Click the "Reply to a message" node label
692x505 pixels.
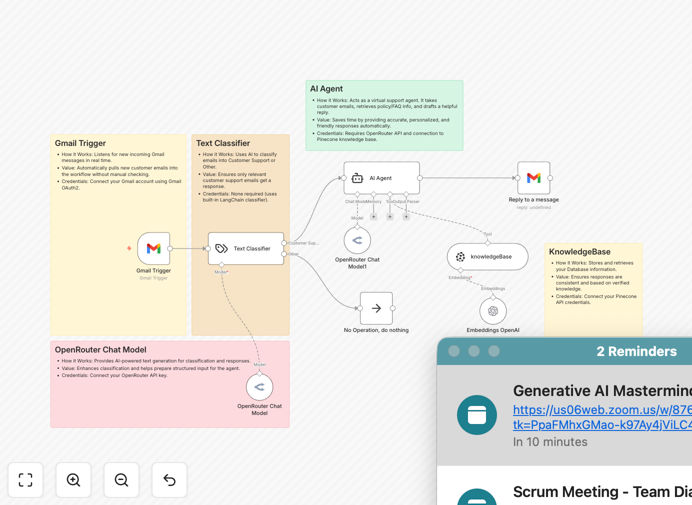(x=534, y=200)
